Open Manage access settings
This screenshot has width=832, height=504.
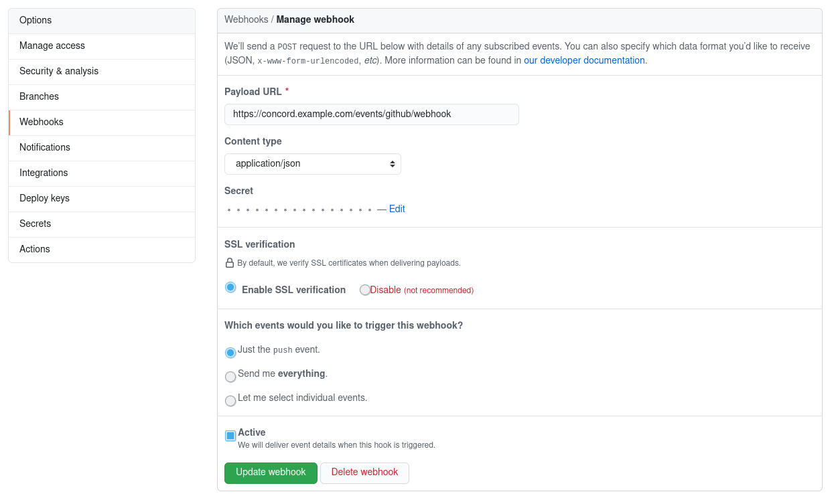[52, 46]
